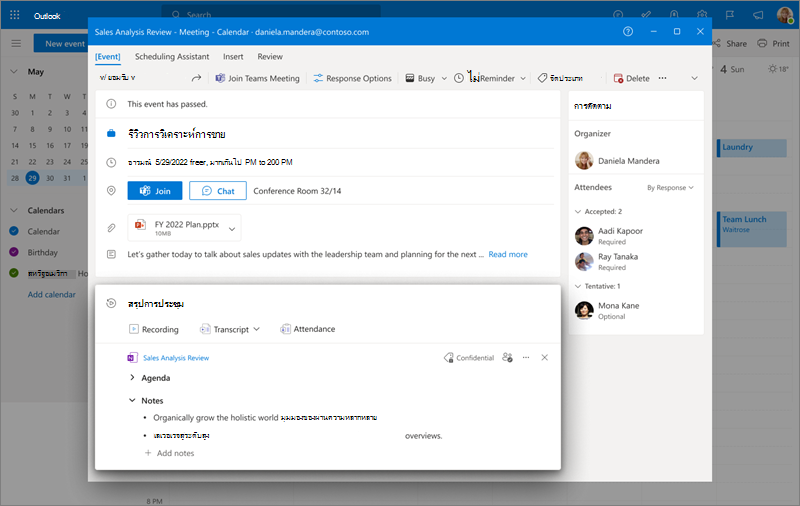Select the Event tab
This screenshot has width=800, height=506.
tap(108, 57)
